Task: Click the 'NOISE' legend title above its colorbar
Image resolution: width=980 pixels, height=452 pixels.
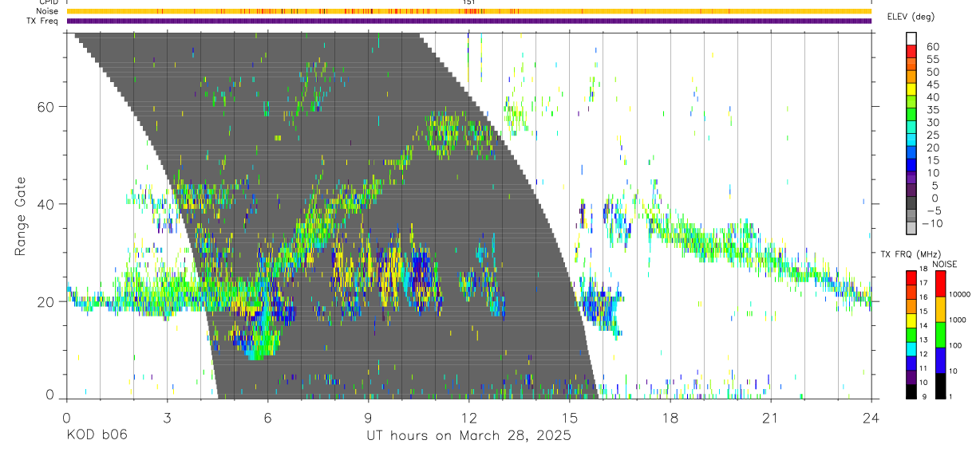Action: tap(944, 264)
